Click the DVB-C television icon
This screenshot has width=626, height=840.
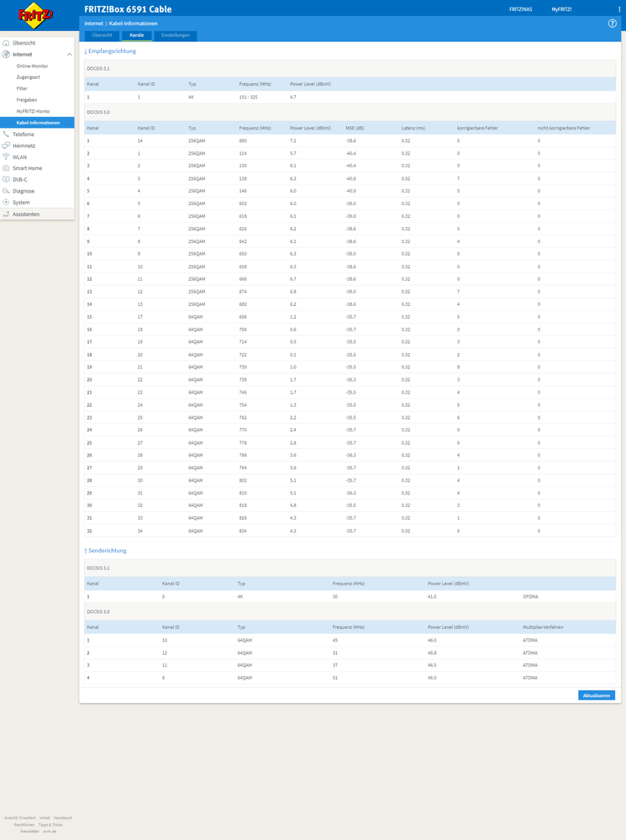(6, 179)
